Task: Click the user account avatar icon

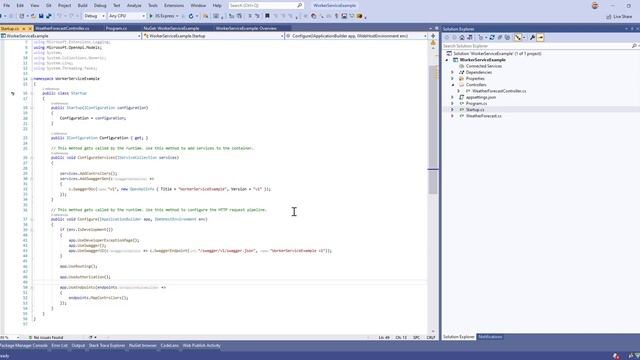Action: click(595, 5)
